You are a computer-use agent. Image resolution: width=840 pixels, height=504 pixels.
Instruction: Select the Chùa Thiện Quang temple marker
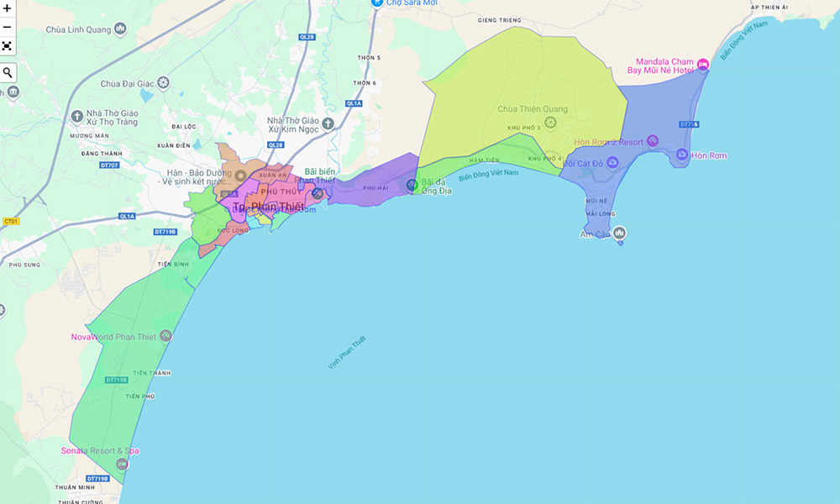pos(550,123)
